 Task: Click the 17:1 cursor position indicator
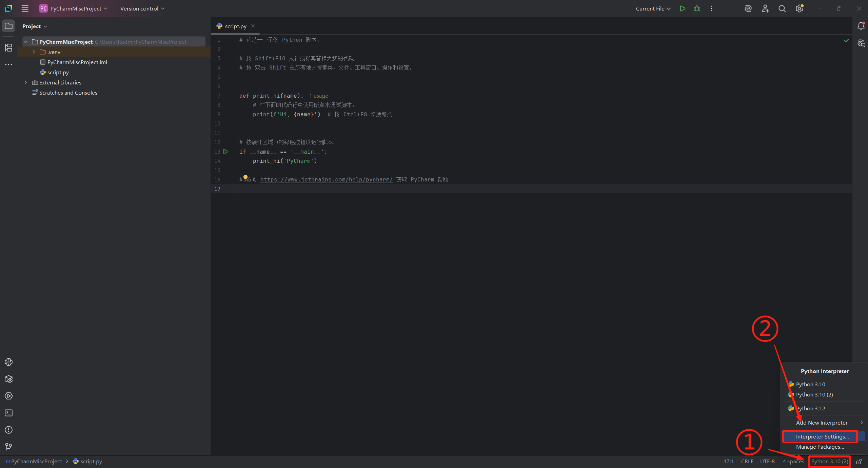(x=729, y=462)
